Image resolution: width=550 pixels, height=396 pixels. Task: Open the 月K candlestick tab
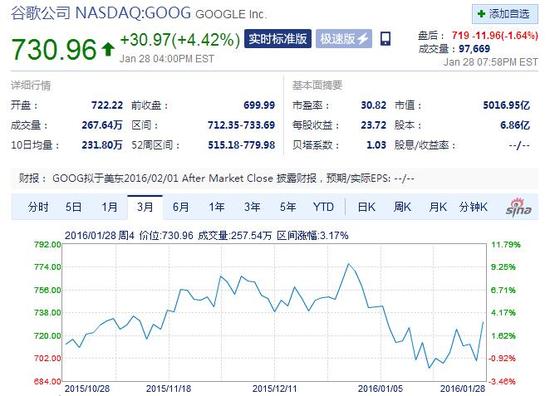click(438, 207)
